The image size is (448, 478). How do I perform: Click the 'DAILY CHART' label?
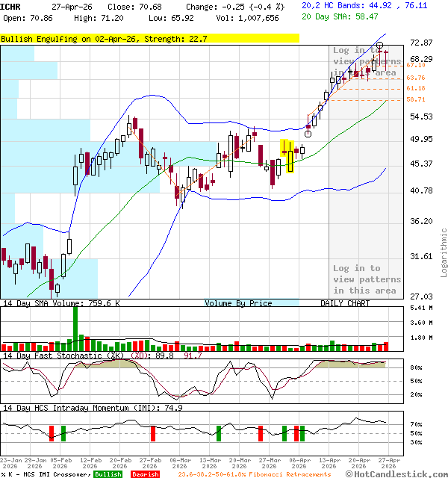click(345, 303)
